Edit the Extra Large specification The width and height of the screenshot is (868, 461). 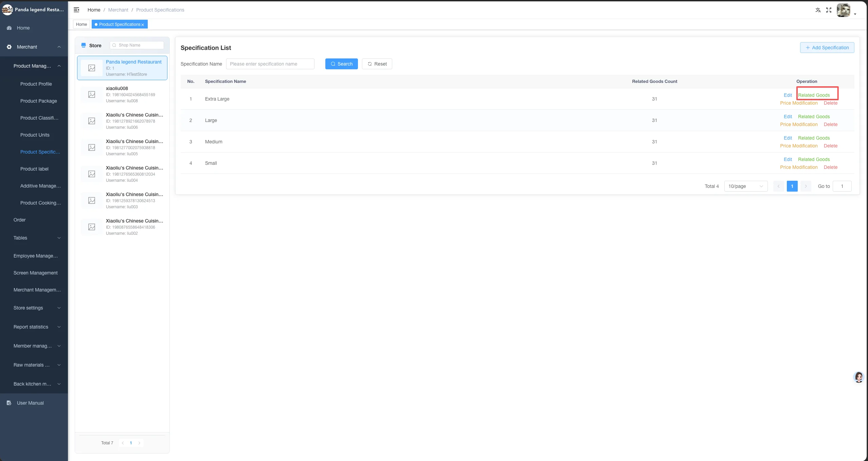(788, 95)
